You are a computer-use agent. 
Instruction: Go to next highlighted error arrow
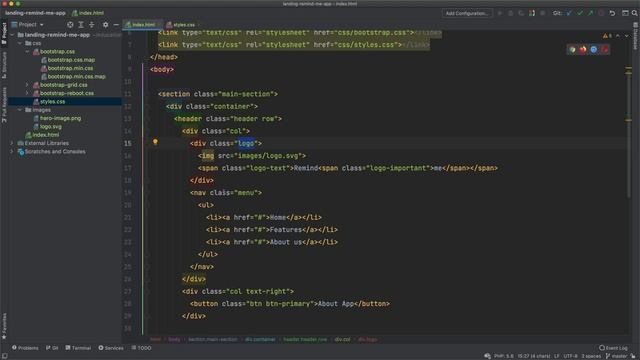627,36
